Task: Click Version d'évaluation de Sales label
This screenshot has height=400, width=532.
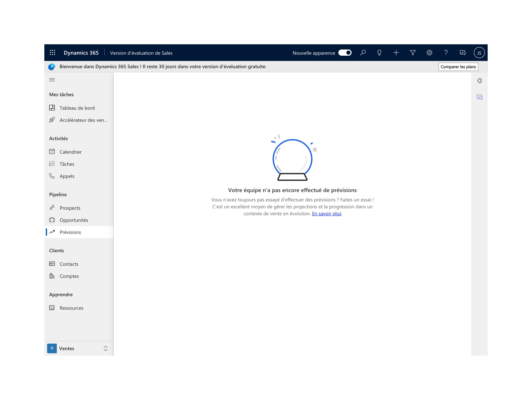Action: pos(141,53)
